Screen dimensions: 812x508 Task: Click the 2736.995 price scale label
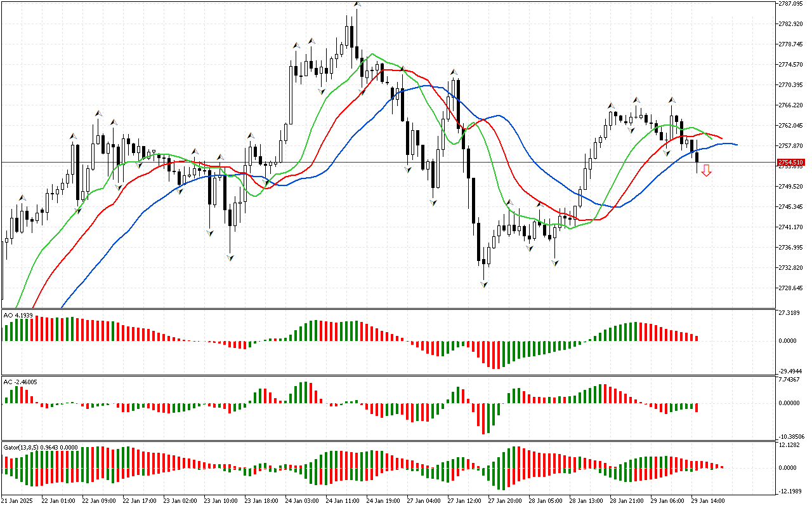click(x=790, y=247)
